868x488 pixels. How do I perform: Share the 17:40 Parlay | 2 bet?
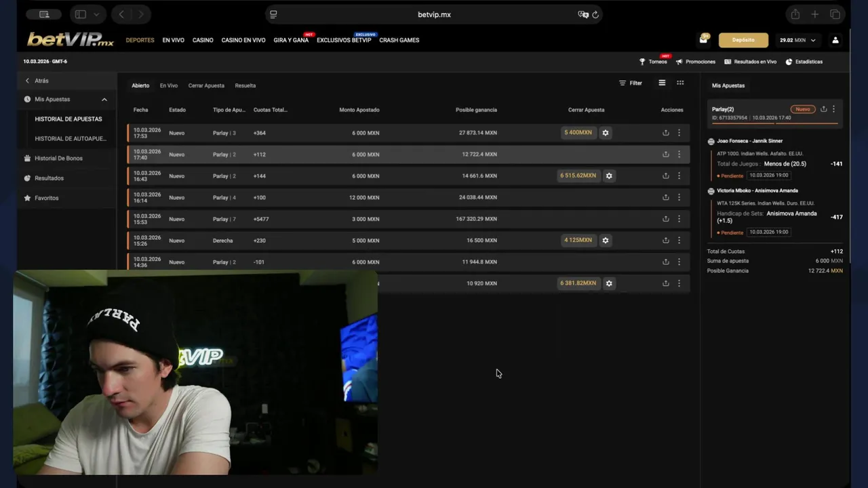tap(666, 155)
